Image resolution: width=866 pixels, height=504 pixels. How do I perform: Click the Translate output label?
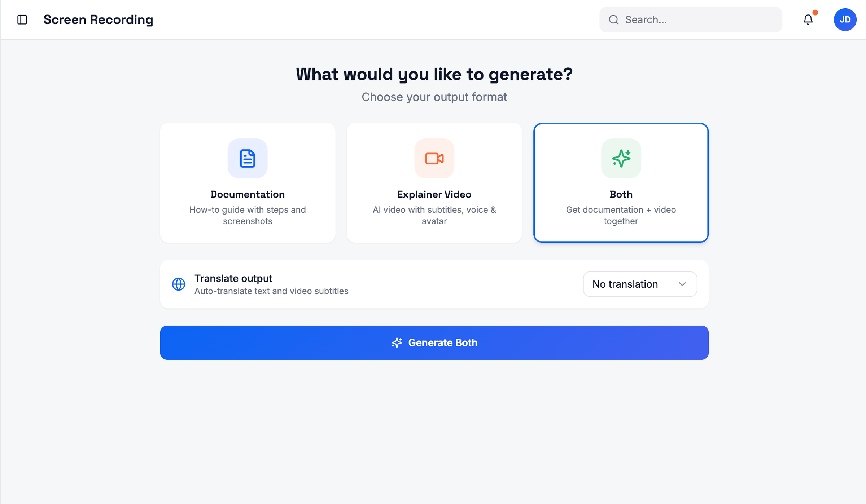click(x=233, y=278)
